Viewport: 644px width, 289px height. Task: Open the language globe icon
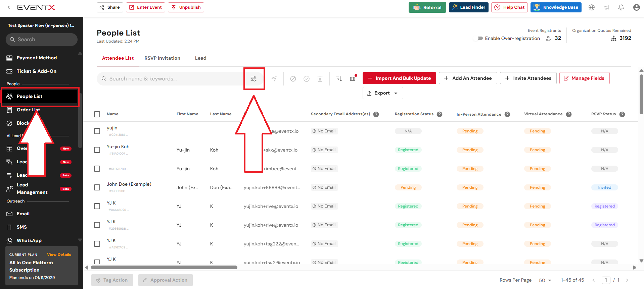[x=592, y=7]
